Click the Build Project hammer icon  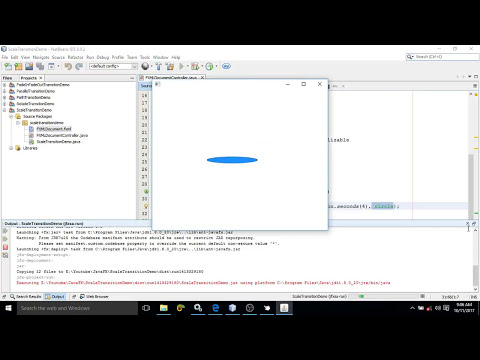[x=159, y=66]
